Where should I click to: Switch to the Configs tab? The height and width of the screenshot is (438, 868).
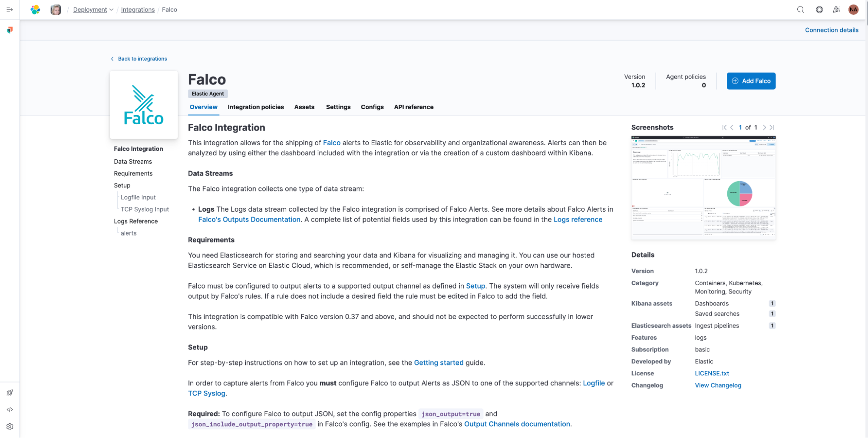click(x=372, y=107)
